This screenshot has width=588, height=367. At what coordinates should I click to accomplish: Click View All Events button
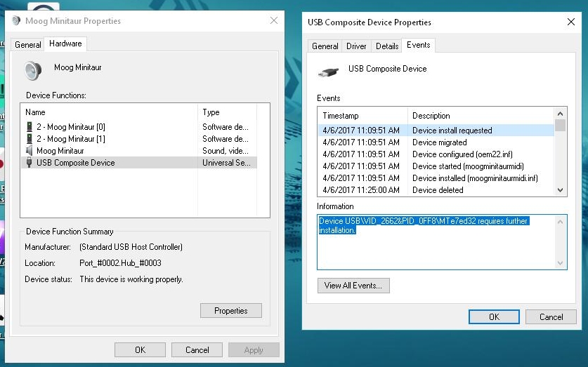coord(353,286)
